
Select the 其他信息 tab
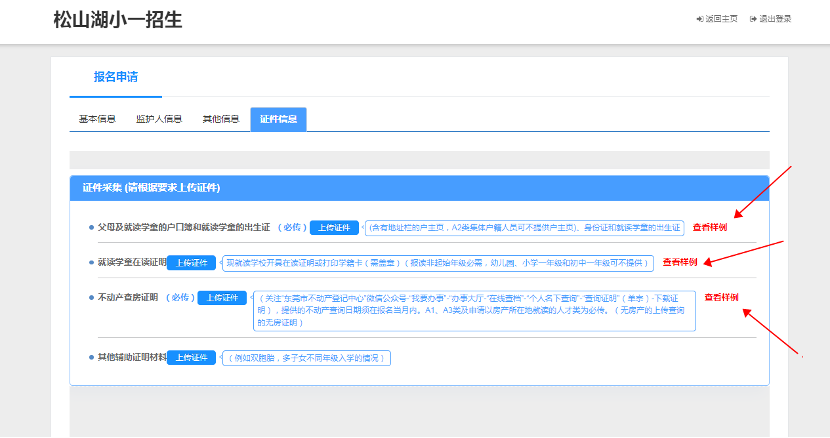pyautogui.click(x=220, y=119)
